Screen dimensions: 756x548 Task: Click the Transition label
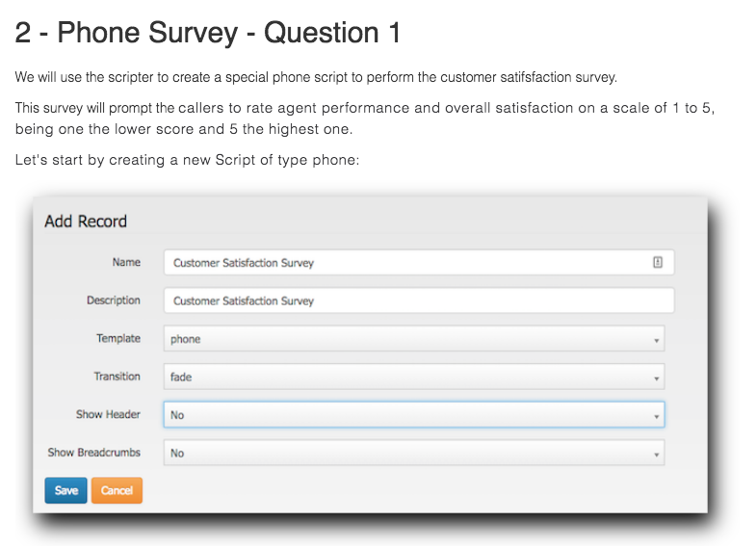point(117,377)
